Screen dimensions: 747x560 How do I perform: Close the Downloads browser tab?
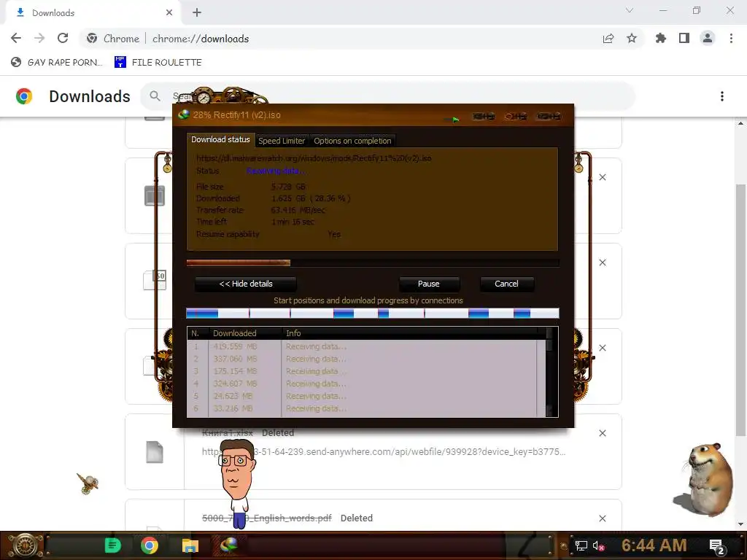pos(169,13)
